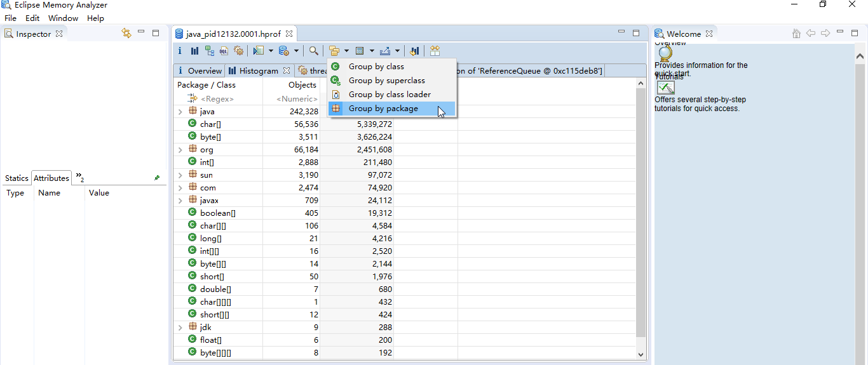Viewport: 868px width, 365px height.
Task: Minimize the Inspector view panel
Action: point(141,32)
